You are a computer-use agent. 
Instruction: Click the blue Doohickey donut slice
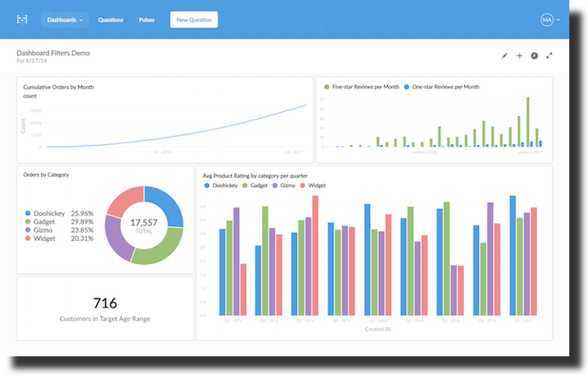[167, 204]
